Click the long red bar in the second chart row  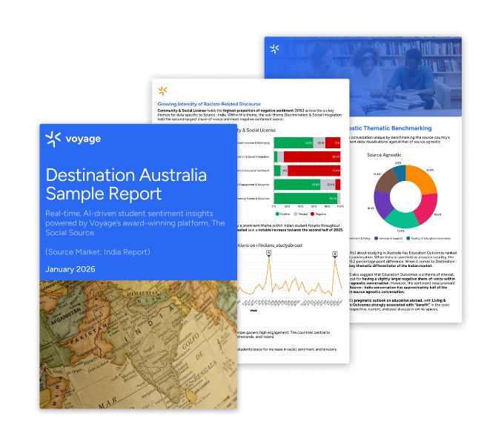[x=312, y=157]
